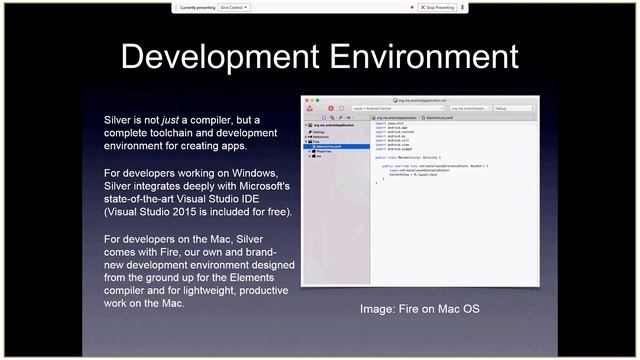640x360 pixels.
Task: Click the Fire IDE screenshot image
Action: pos(420,191)
